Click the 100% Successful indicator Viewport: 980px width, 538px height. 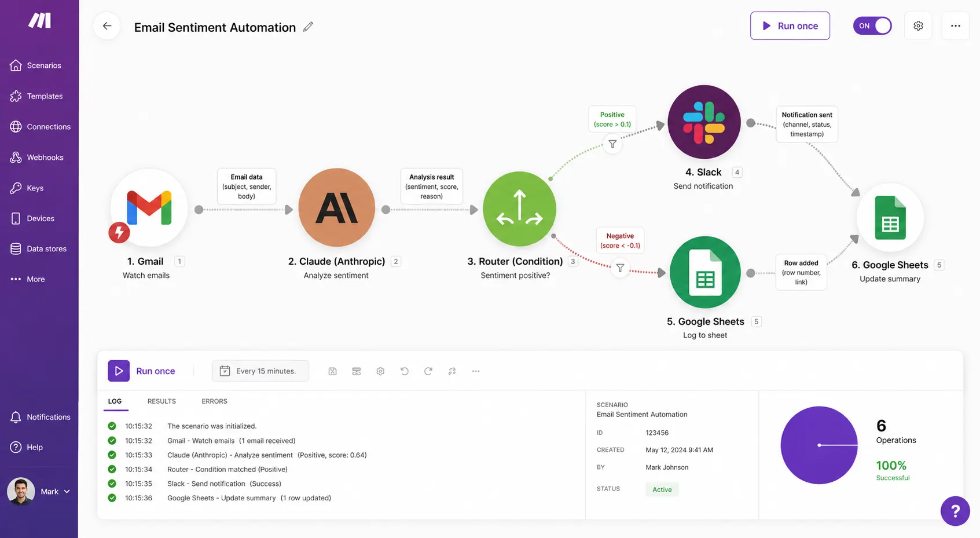click(892, 470)
